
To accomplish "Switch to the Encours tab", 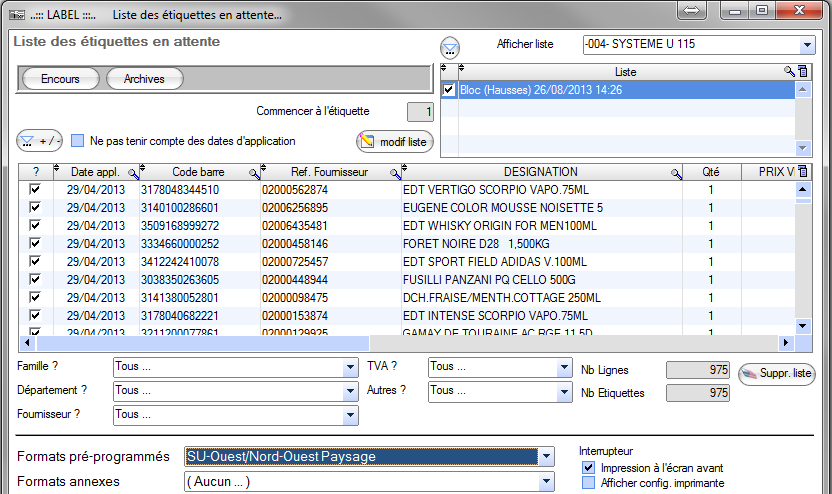I will pyautogui.click(x=60, y=79).
